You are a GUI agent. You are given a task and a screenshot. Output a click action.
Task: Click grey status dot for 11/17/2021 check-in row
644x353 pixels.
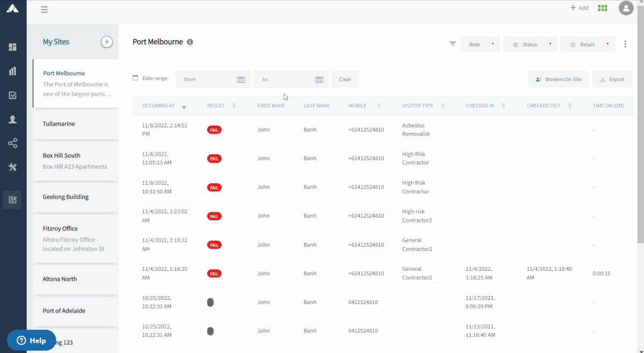(x=210, y=302)
